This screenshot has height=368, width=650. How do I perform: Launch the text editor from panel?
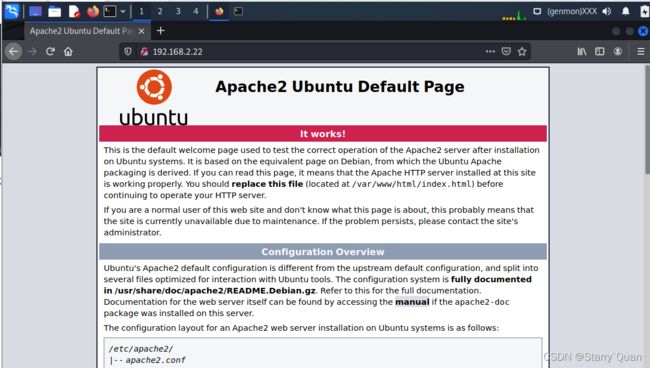pyautogui.click(x=74, y=12)
